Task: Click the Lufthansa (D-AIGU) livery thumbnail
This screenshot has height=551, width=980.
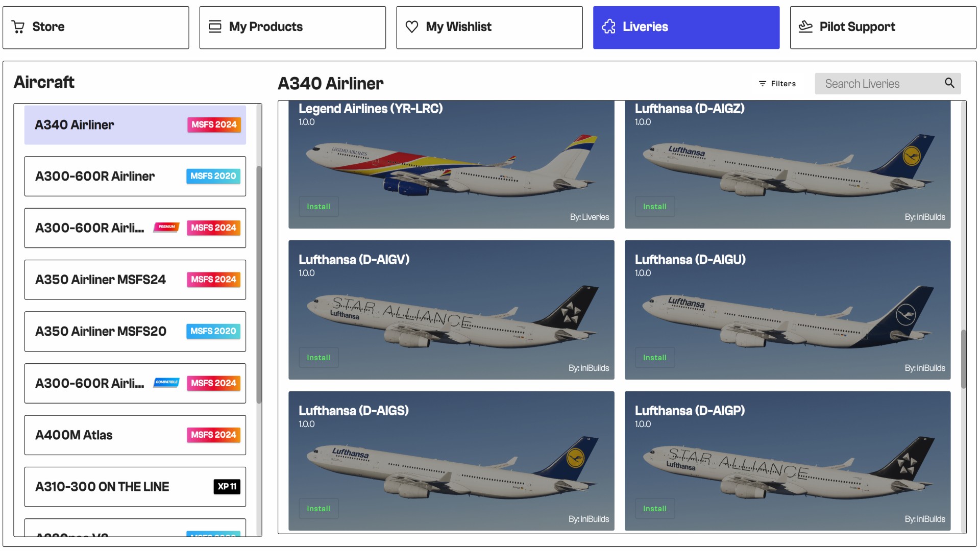Action: (x=787, y=316)
